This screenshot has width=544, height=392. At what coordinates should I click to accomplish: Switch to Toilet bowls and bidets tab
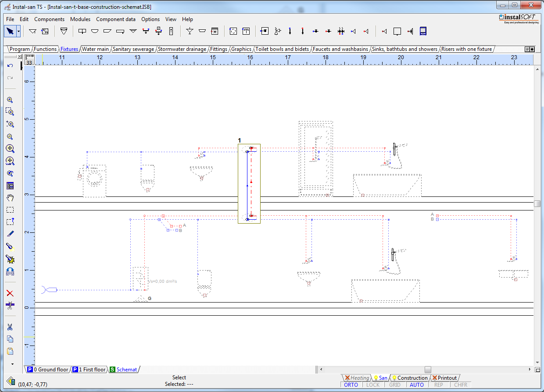tap(282, 49)
